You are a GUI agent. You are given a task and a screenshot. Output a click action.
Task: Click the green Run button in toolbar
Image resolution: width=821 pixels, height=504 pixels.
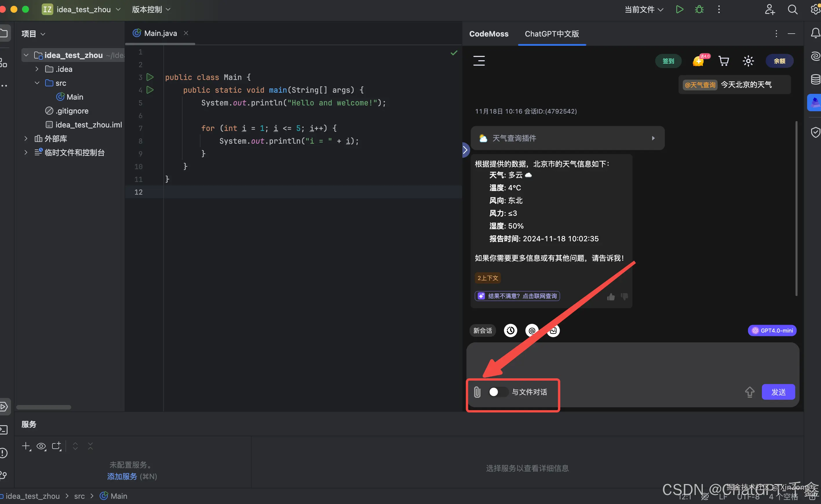[x=679, y=9]
